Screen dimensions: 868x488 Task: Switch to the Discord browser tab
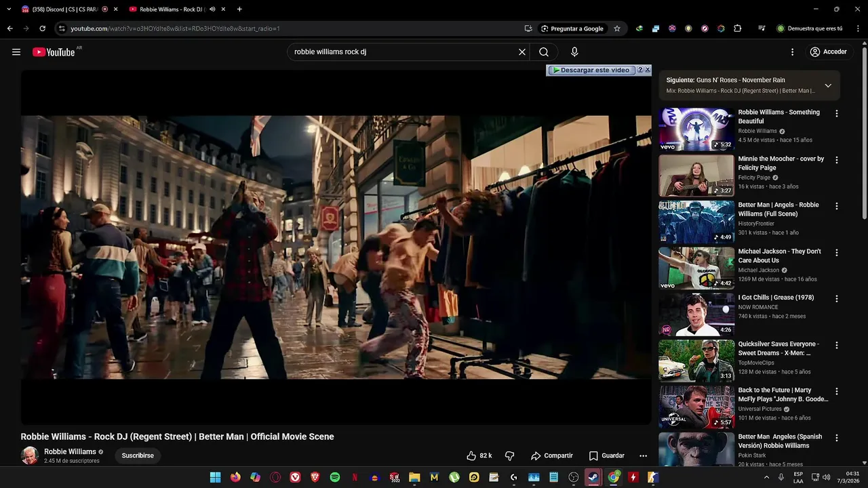[64, 9]
